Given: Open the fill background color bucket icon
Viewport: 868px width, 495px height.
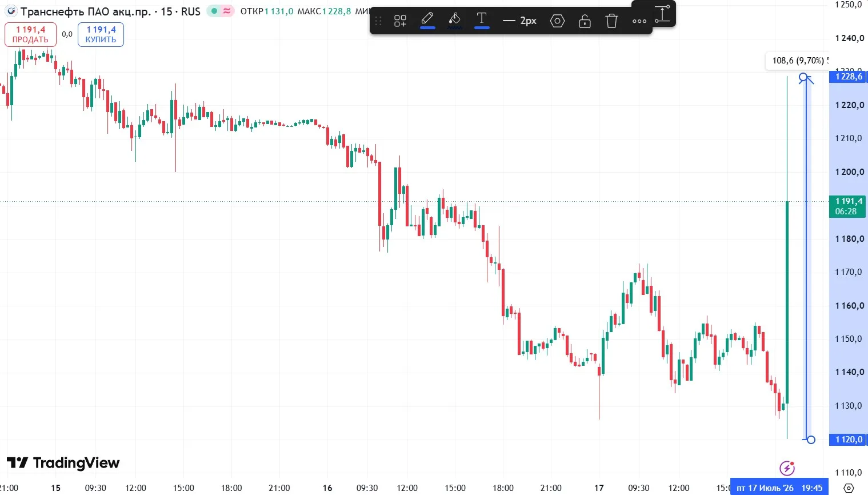Looking at the screenshot, I should tap(455, 21).
